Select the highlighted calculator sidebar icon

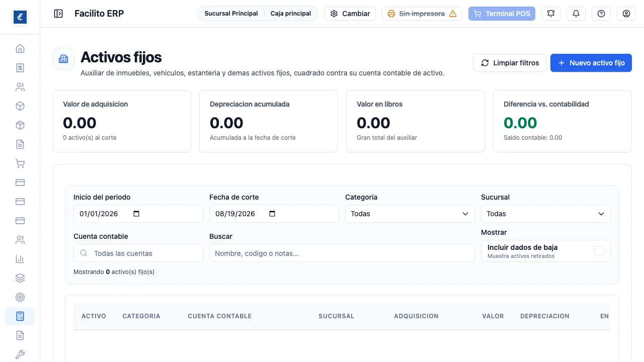point(20,316)
